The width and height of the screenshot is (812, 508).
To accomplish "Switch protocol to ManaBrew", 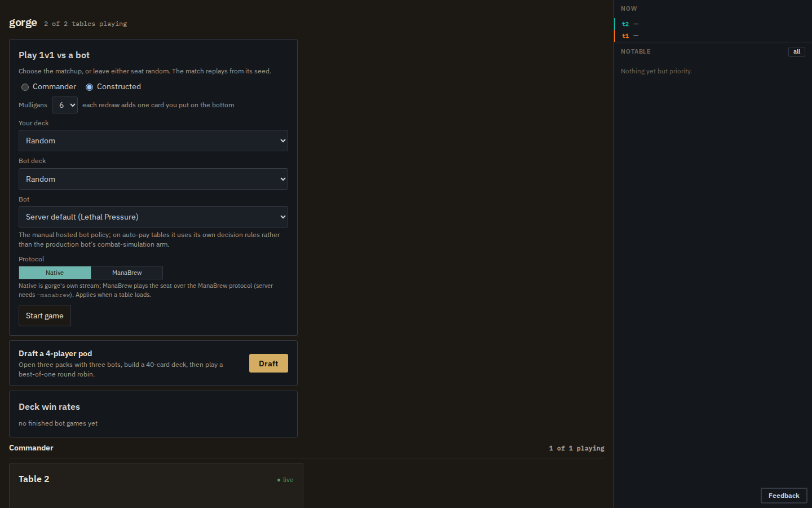I will pos(127,273).
